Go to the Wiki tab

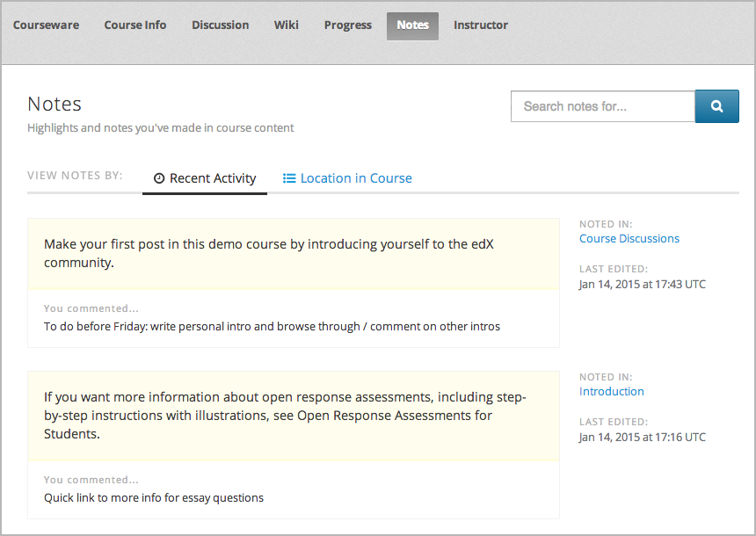286,25
